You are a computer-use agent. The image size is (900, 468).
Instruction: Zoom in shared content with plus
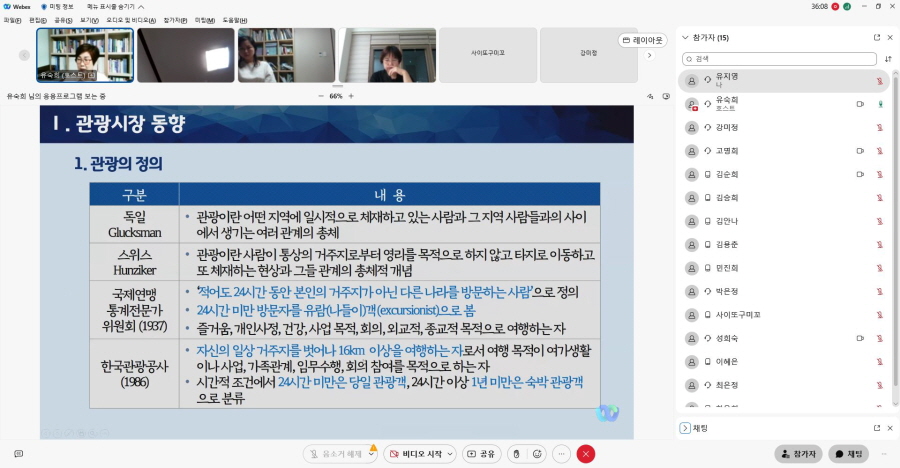coord(351,96)
